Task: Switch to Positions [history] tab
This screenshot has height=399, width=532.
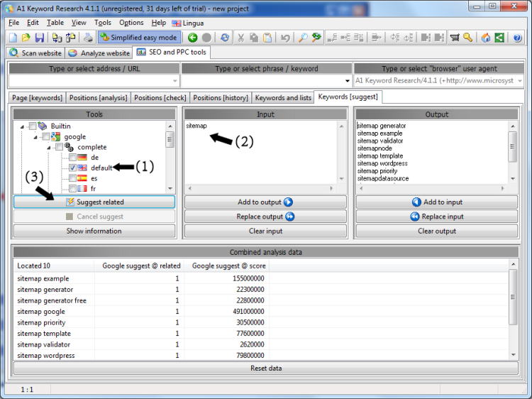Action: (x=220, y=97)
